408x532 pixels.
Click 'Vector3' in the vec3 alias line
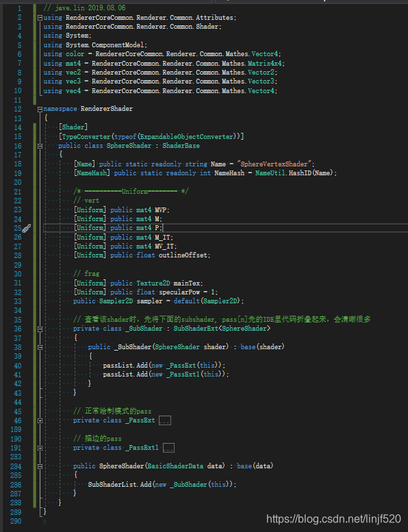(x=261, y=81)
